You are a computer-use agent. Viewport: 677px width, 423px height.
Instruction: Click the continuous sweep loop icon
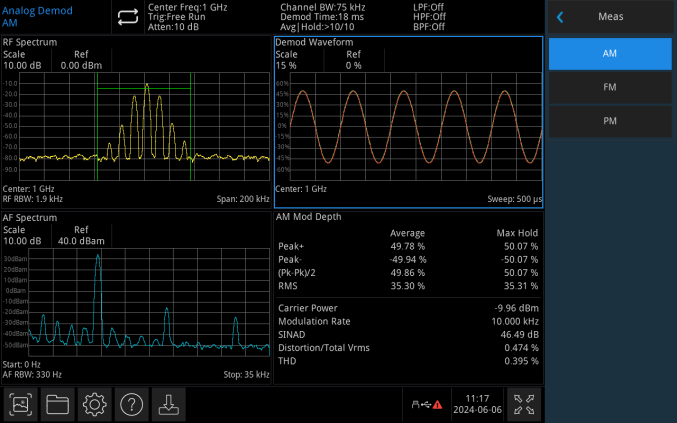click(127, 17)
